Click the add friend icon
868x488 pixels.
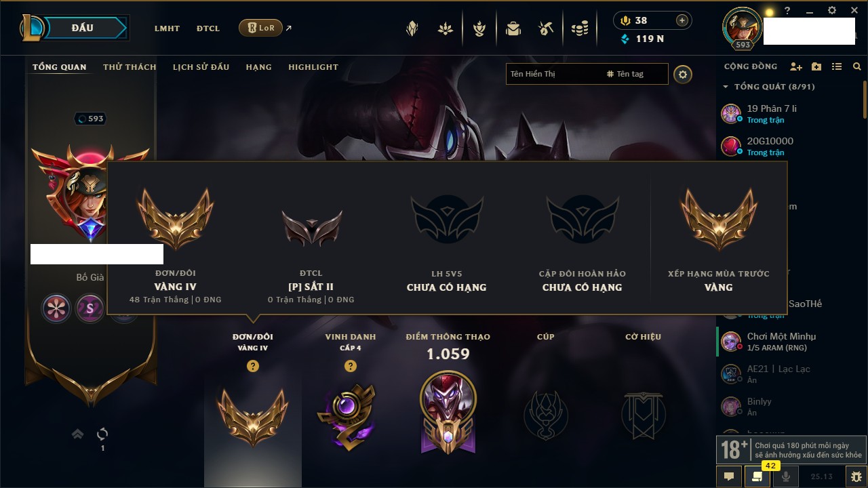(796, 66)
